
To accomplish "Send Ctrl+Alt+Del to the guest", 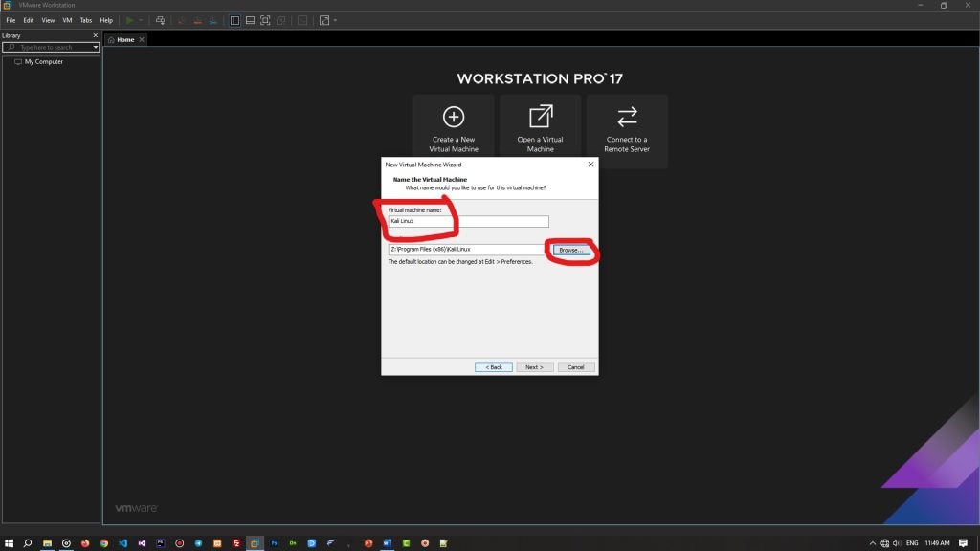I will [160, 19].
